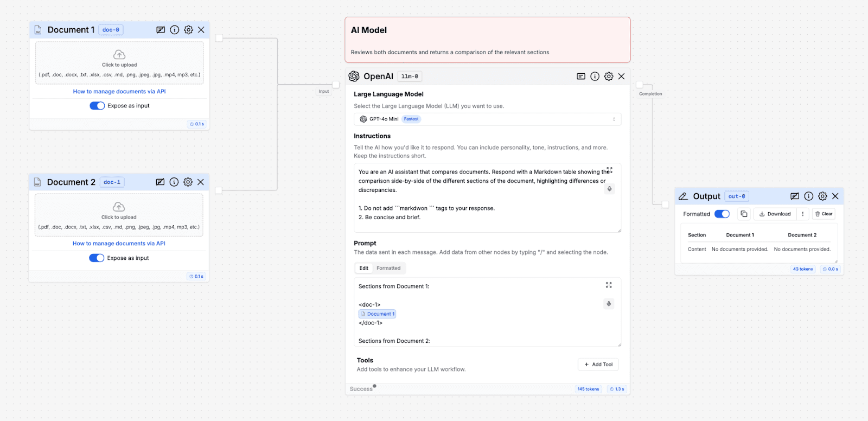Select the AI Model note card
Viewport: 868px width, 421px height.
click(487, 40)
